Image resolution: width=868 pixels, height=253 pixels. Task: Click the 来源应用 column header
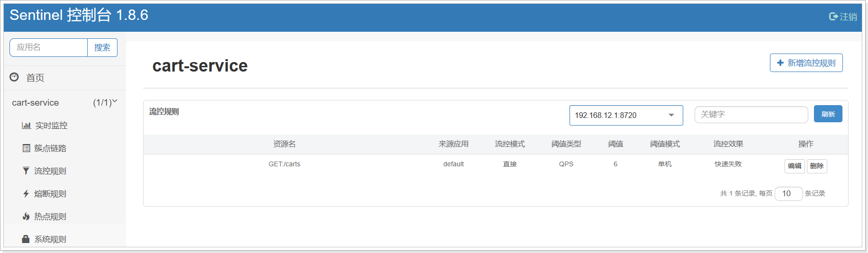tap(453, 144)
